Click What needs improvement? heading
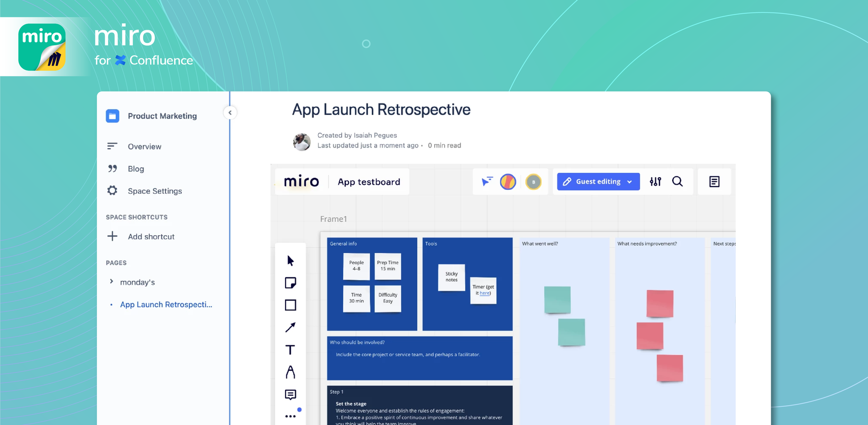 (647, 244)
